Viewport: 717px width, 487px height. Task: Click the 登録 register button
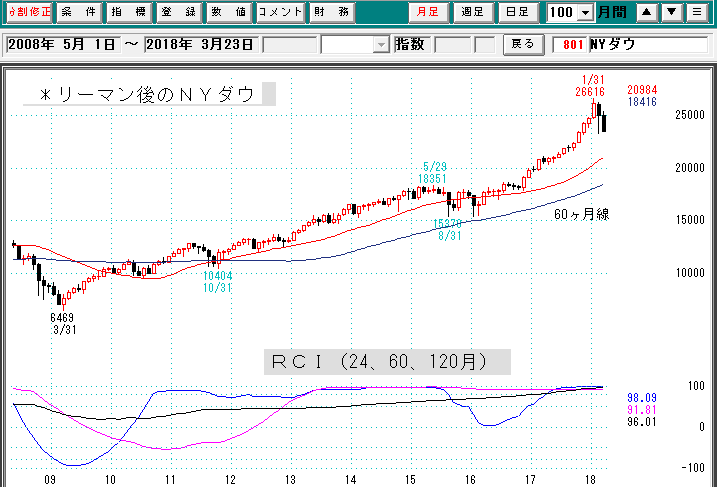tap(177, 13)
